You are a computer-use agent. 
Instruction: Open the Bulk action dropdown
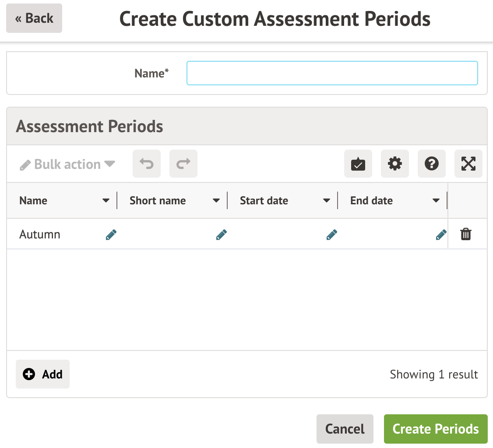(x=68, y=164)
